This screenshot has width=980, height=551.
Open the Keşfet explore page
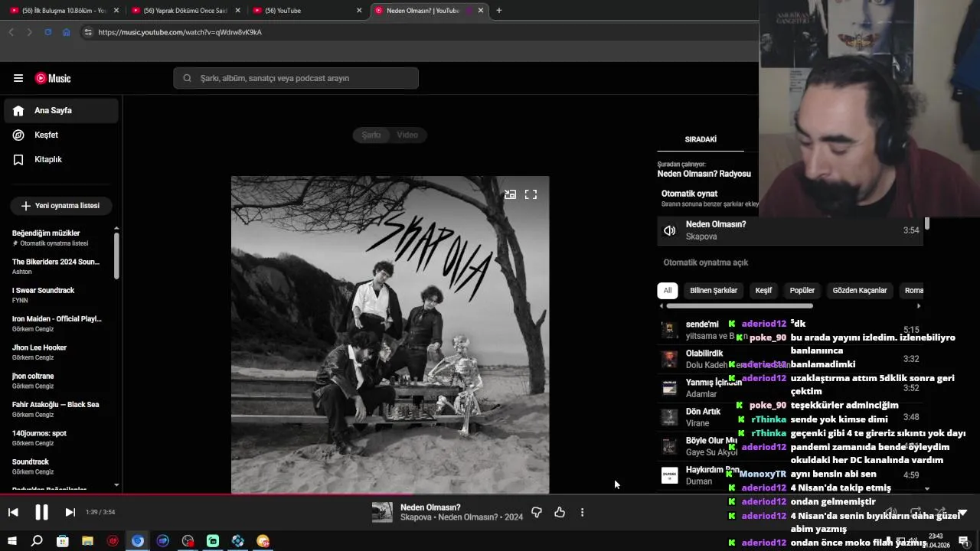61,135
